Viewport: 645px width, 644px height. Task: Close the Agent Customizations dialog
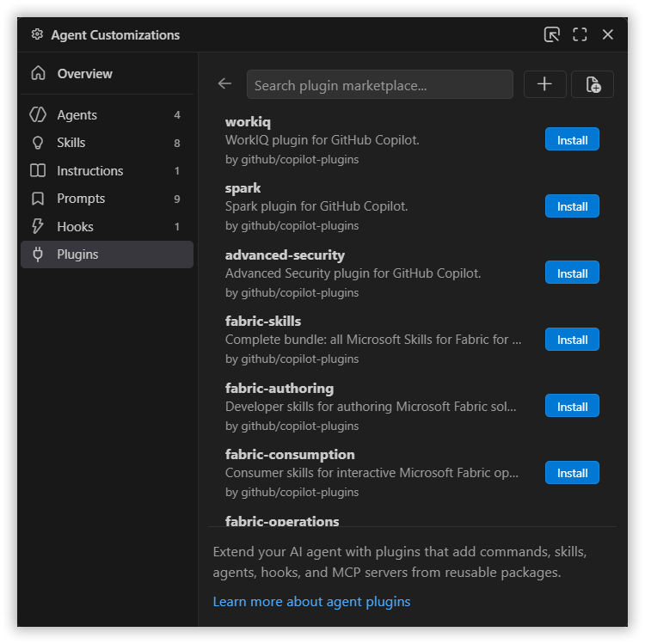[607, 34]
